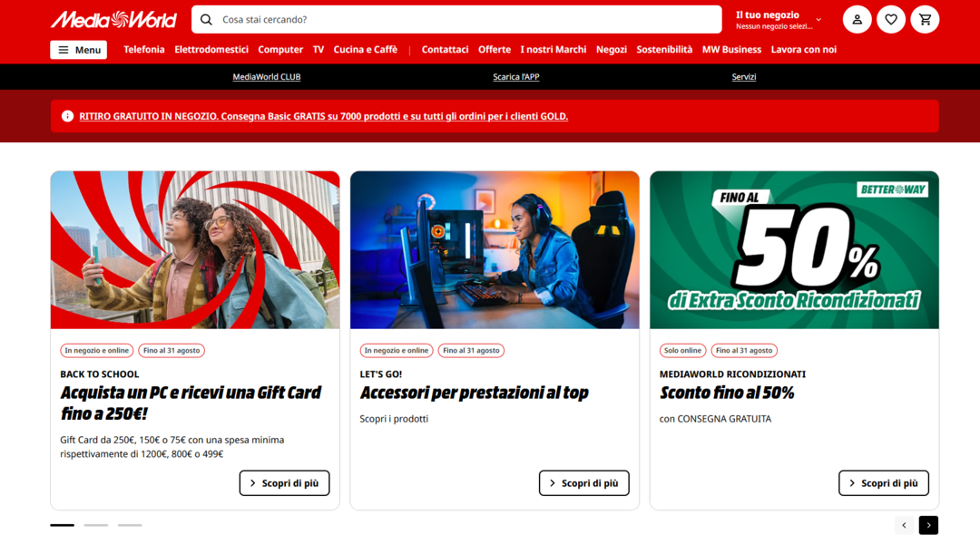Click the Acquista un PC e ricevi una Gift Card heading

(x=191, y=403)
